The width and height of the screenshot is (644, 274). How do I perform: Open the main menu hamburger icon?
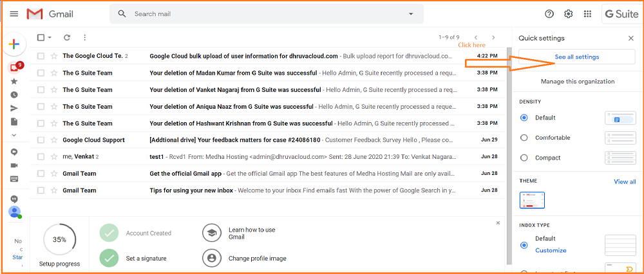14,14
